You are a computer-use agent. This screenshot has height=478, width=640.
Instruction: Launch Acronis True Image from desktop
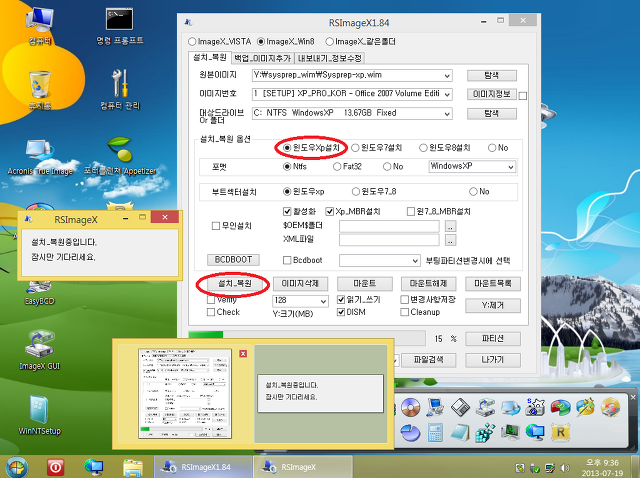(x=40, y=157)
